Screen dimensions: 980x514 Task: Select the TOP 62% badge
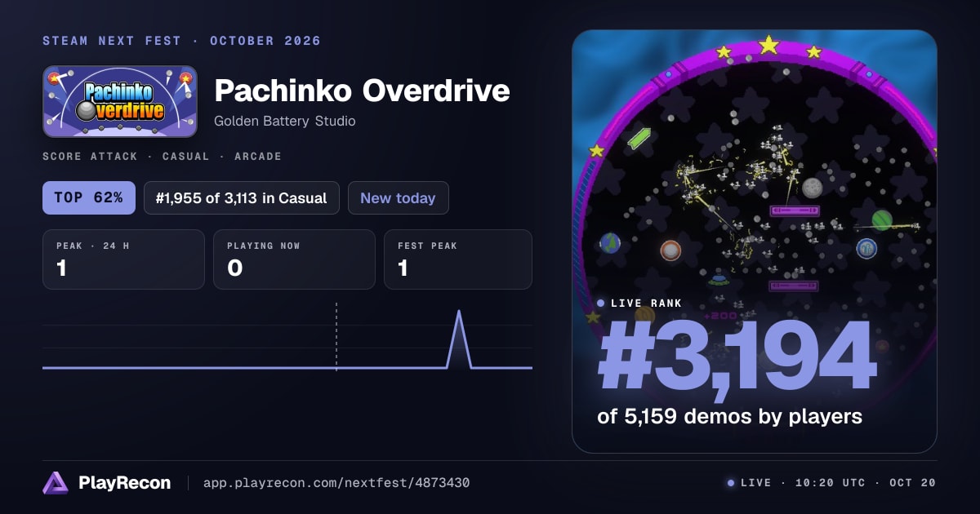tap(89, 197)
